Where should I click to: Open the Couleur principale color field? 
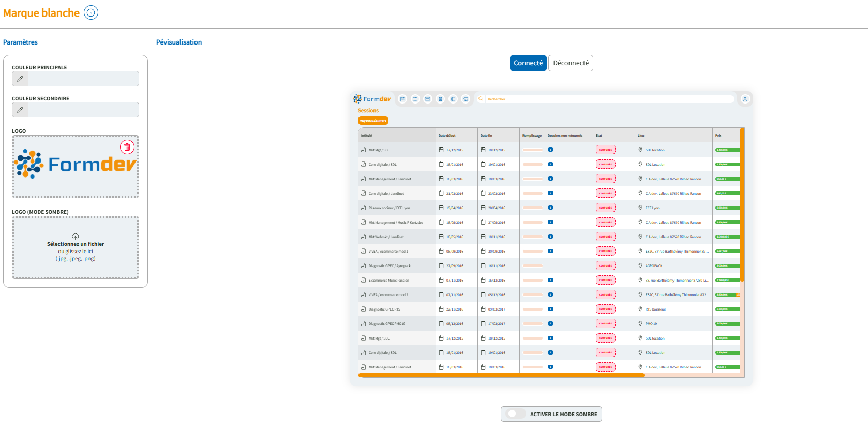[83, 79]
